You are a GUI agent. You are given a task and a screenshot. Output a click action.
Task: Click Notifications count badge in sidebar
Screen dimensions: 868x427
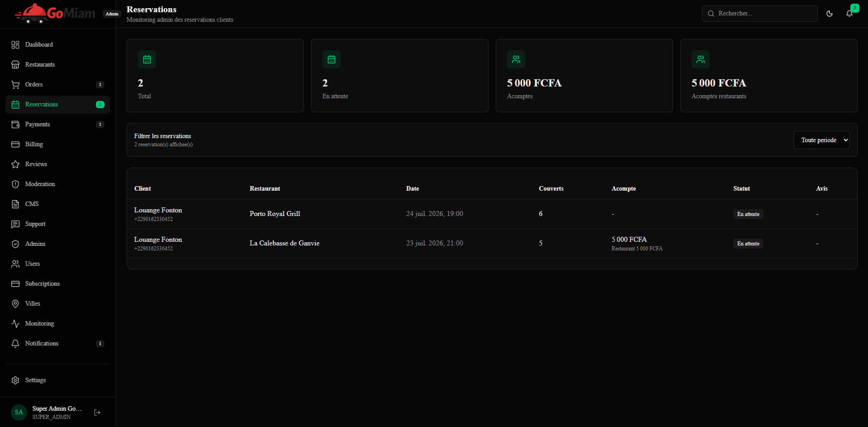pos(100,344)
